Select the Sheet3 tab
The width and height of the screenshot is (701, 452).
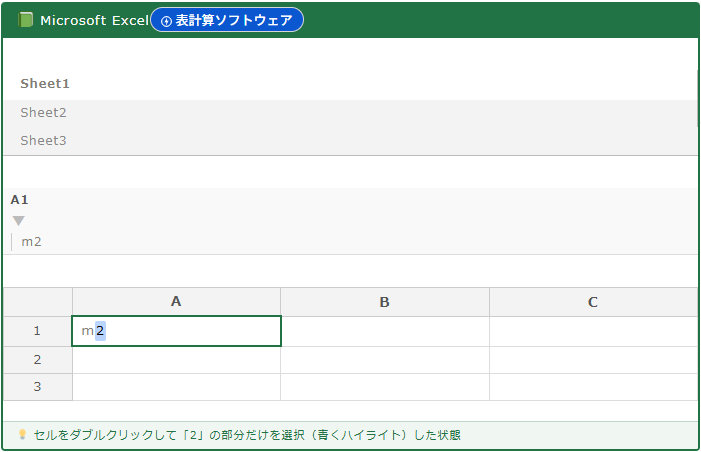coord(43,141)
